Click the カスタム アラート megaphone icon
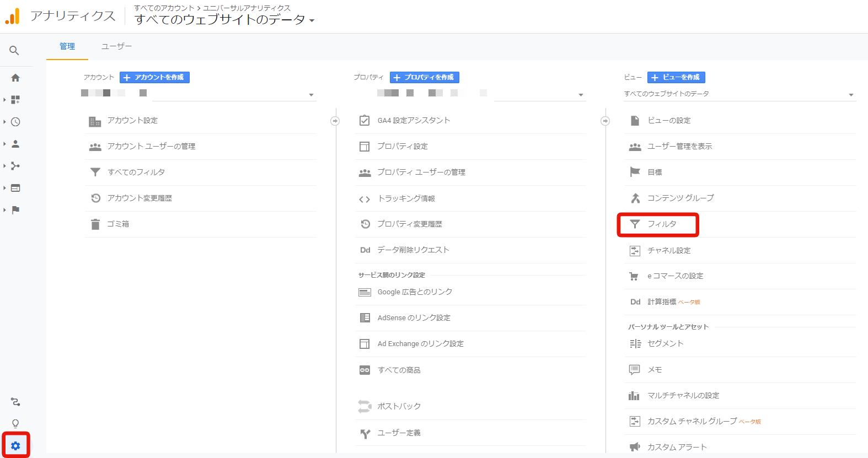 (635, 447)
